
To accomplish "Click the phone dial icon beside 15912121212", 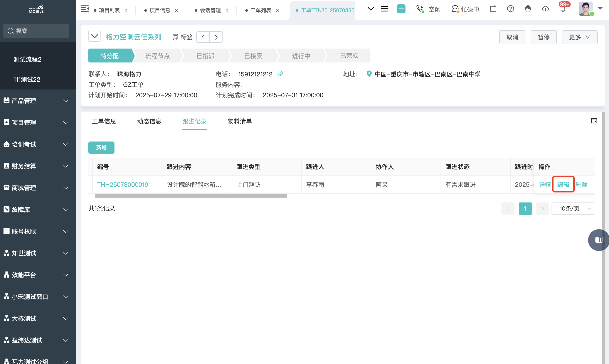I will [x=280, y=74].
